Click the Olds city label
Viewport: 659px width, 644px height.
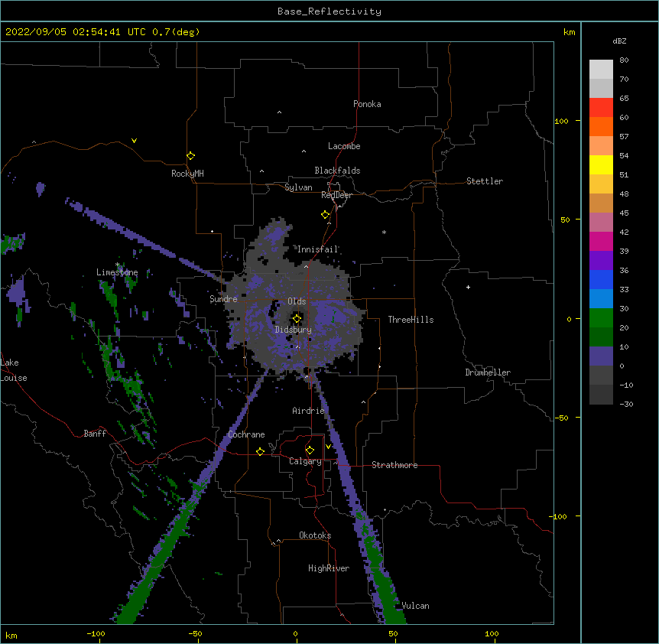pyautogui.click(x=297, y=301)
